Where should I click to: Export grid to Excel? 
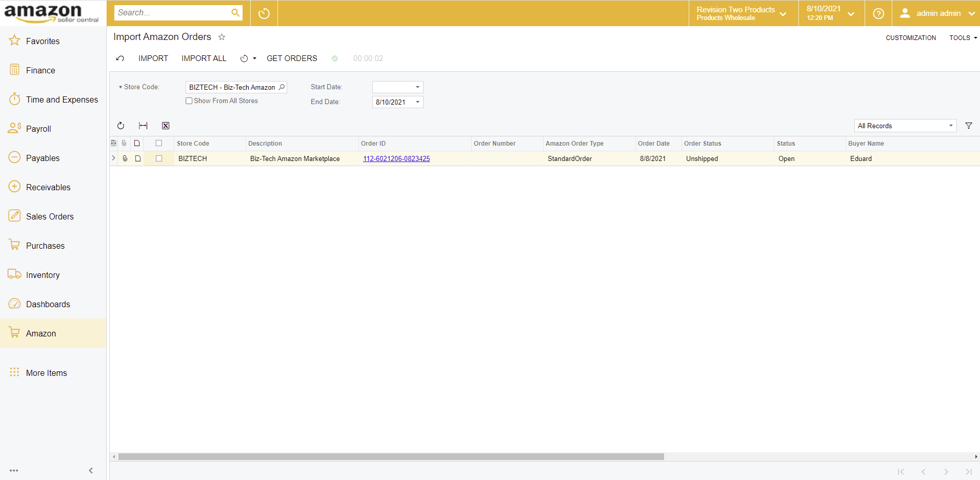tap(166, 126)
